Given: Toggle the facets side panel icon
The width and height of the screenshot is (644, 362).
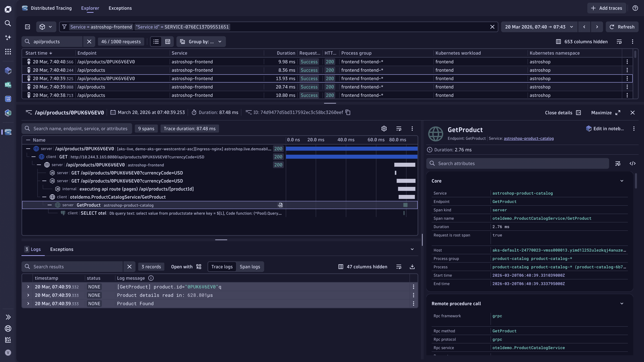Looking at the screenshot, I should point(28,27).
